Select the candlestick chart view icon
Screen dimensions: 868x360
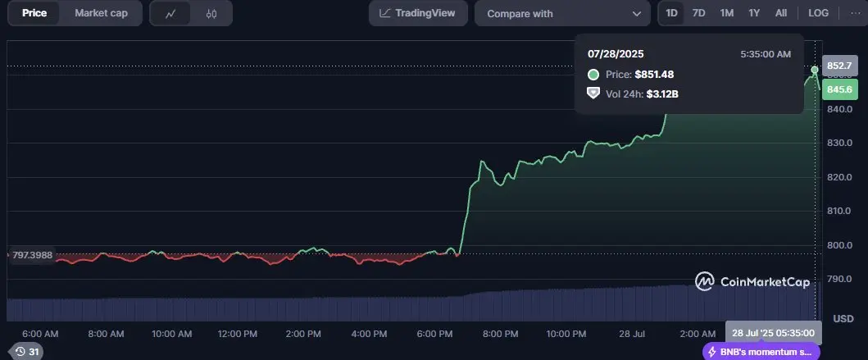(x=211, y=14)
